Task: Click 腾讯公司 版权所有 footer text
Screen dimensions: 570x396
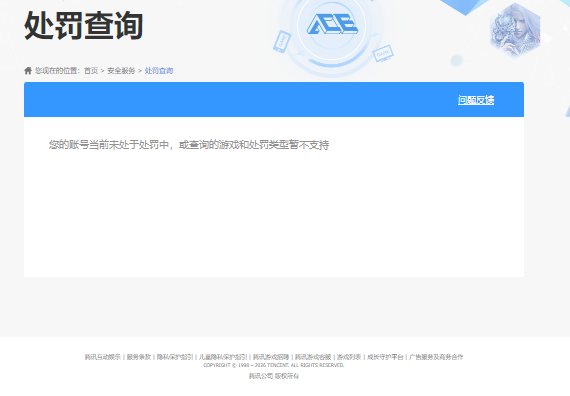Action: pyautogui.click(x=274, y=376)
